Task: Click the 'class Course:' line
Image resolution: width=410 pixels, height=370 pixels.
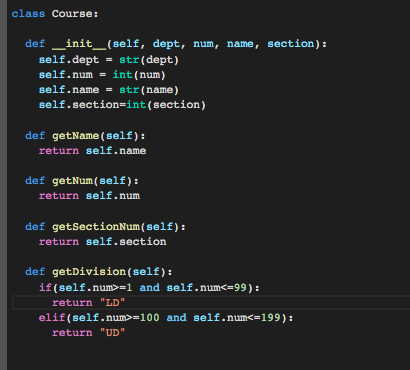Action: coord(55,14)
